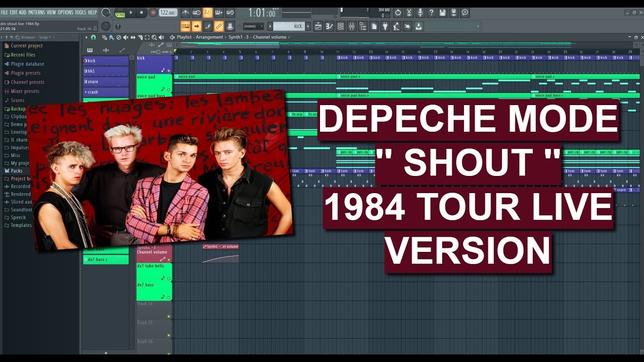Expand Plugin database in the browser
The image size is (644, 362).
click(x=27, y=64)
